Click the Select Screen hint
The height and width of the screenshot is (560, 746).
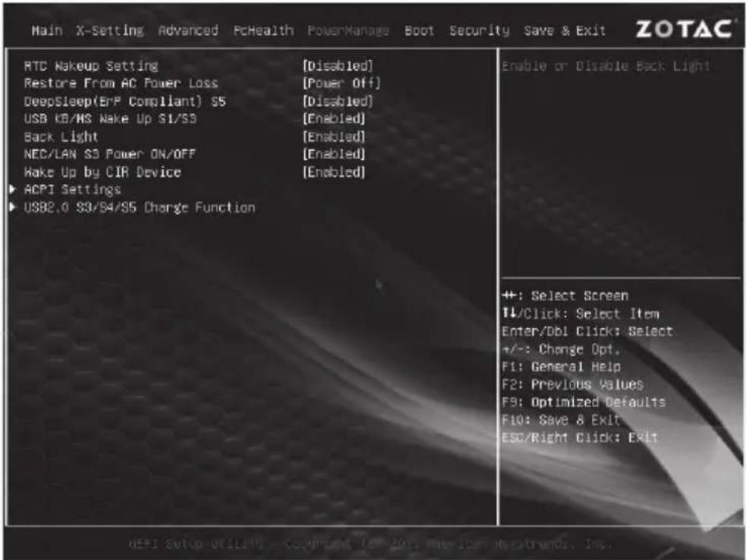[x=566, y=296]
